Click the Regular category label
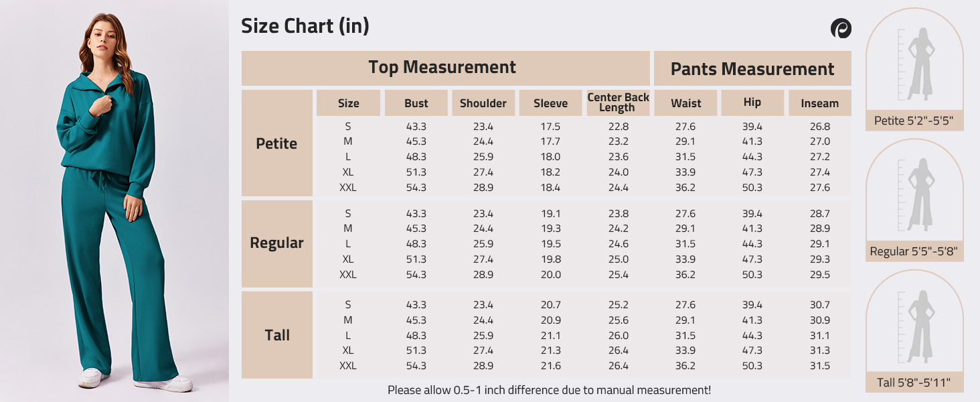Image resolution: width=980 pixels, height=402 pixels. coord(276,243)
